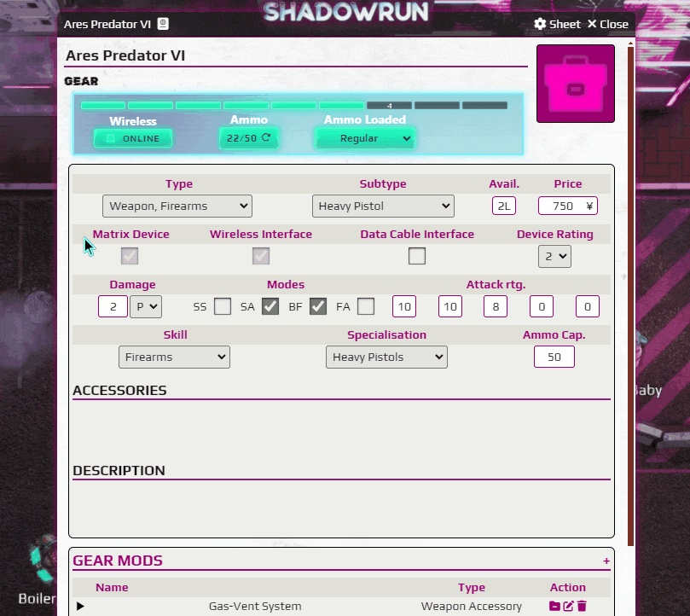Image resolution: width=690 pixels, height=616 pixels.
Task: Click the Description text area
Action: [x=341, y=506]
